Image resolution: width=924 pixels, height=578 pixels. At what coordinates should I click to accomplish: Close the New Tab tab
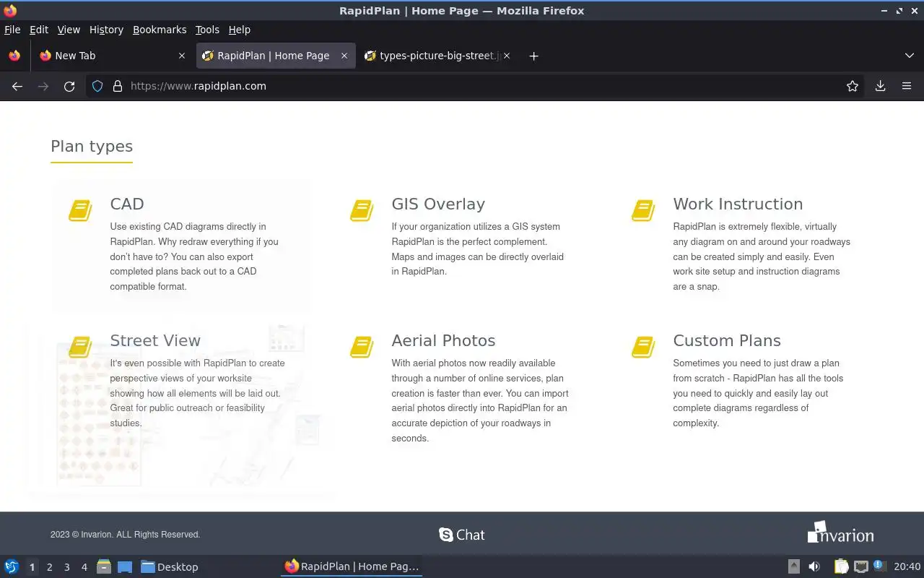pyautogui.click(x=181, y=56)
